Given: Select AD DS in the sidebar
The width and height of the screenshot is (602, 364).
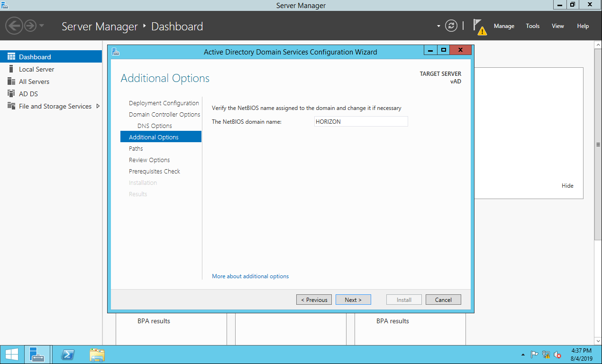Looking at the screenshot, I should coord(28,94).
